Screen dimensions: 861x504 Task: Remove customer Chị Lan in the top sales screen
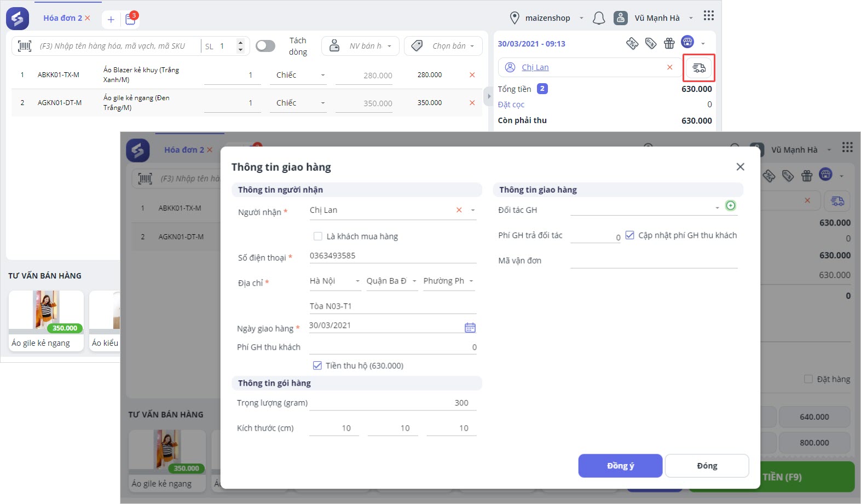tap(669, 67)
